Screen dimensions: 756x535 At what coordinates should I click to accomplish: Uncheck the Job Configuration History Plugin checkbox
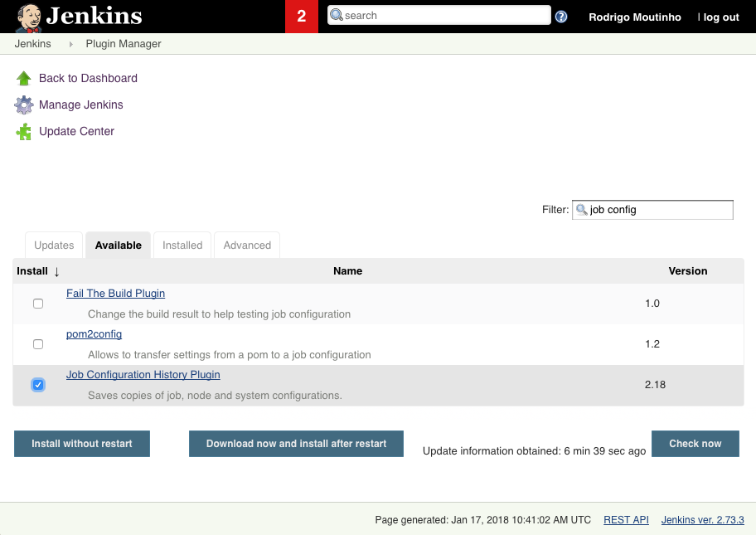38,385
